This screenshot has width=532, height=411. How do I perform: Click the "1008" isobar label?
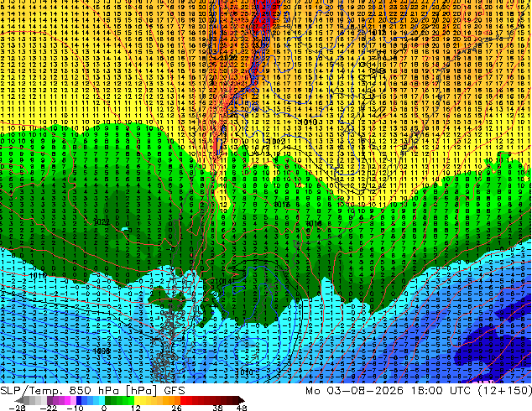tap(101, 351)
